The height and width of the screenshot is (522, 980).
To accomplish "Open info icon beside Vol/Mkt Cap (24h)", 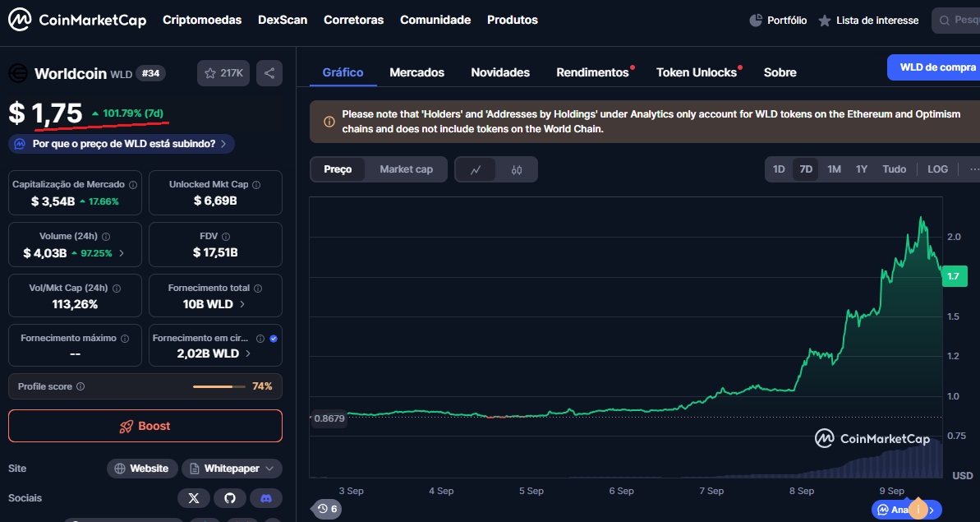I will pyautogui.click(x=117, y=289).
